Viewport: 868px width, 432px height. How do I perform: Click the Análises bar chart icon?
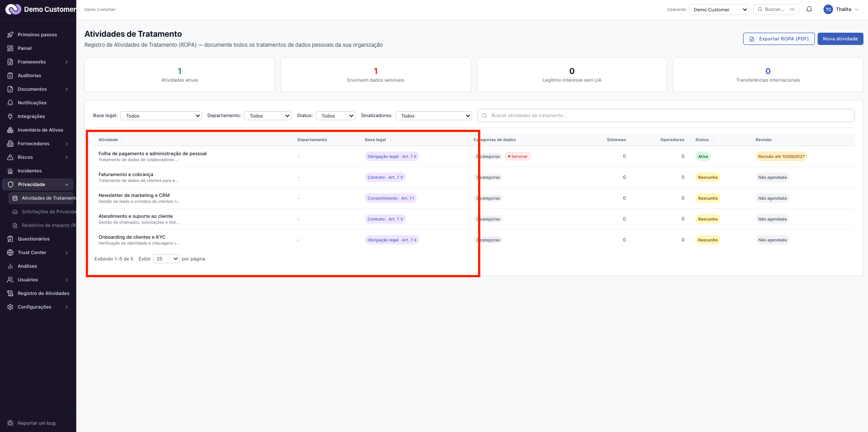pyautogui.click(x=10, y=266)
